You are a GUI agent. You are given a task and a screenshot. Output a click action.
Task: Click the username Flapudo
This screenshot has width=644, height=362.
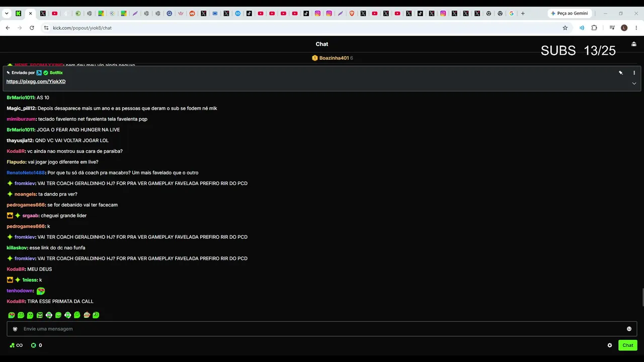16,162
